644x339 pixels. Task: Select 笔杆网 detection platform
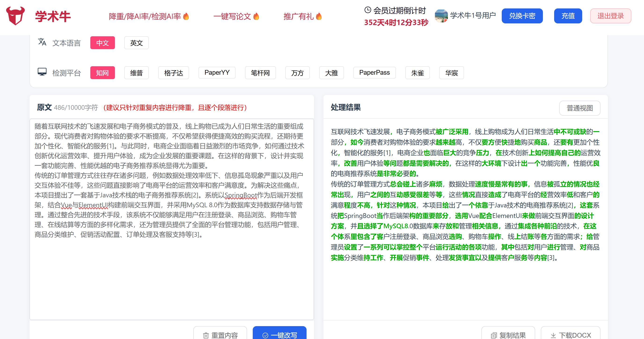coord(260,73)
